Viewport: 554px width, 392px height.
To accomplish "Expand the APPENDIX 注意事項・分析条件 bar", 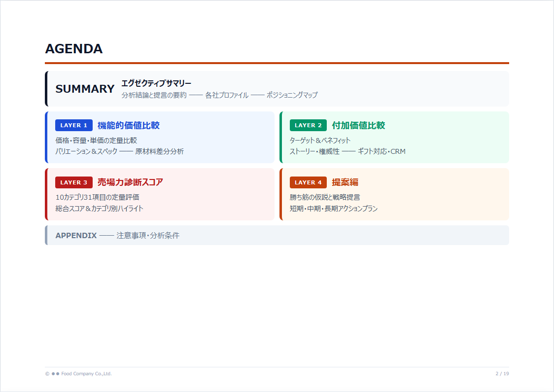I will click(118, 235).
